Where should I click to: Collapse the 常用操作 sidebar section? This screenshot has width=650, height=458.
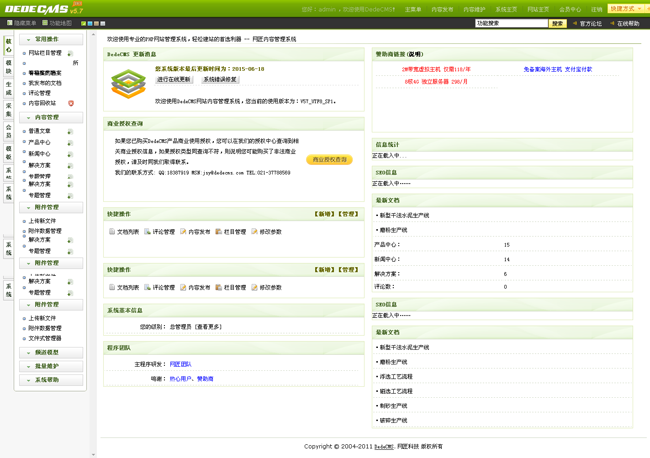pos(51,39)
